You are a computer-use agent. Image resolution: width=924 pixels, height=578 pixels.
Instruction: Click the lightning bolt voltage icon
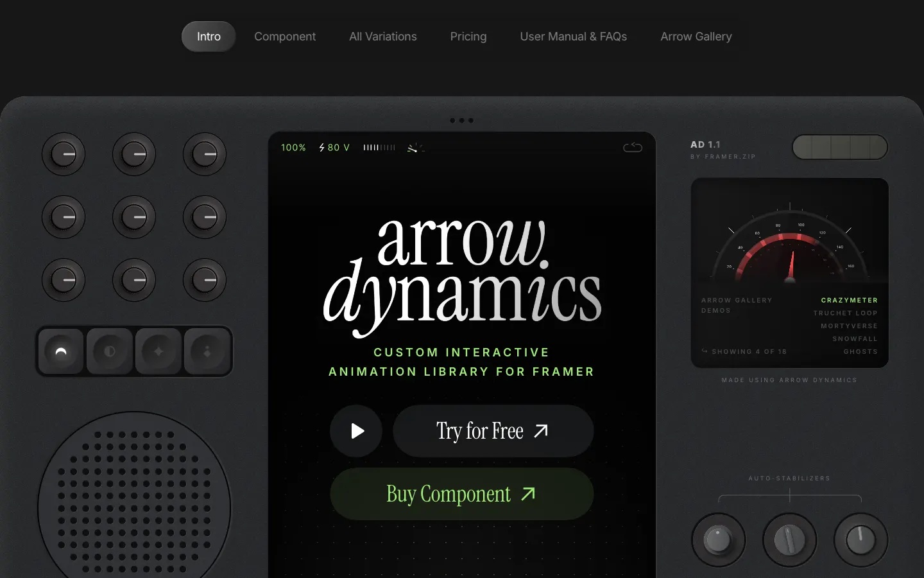pos(322,148)
